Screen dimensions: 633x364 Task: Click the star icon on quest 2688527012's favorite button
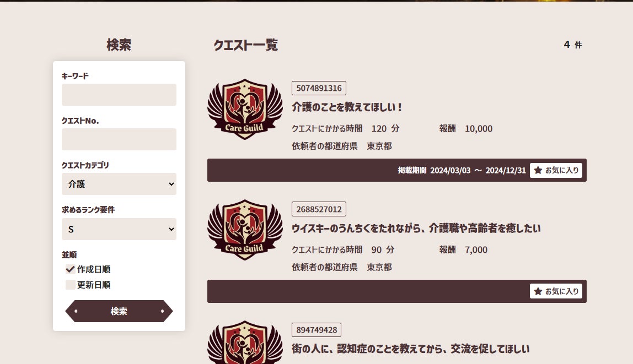click(x=538, y=291)
